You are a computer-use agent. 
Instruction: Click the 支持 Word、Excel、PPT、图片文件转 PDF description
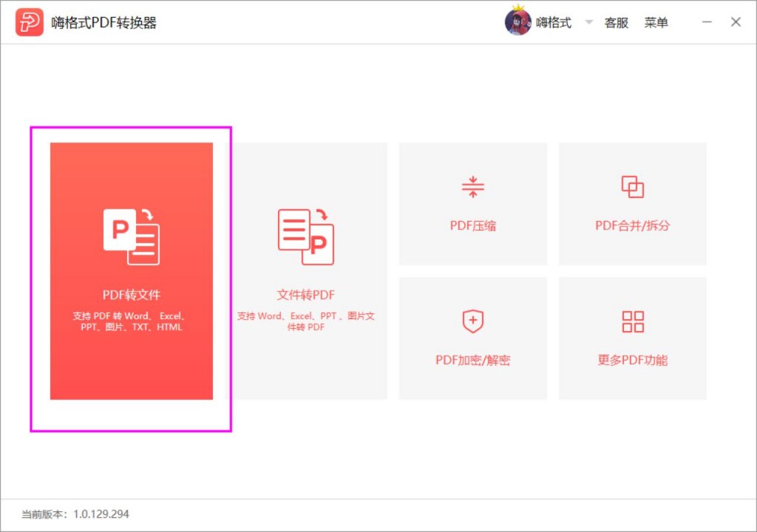click(x=305, y=321)
